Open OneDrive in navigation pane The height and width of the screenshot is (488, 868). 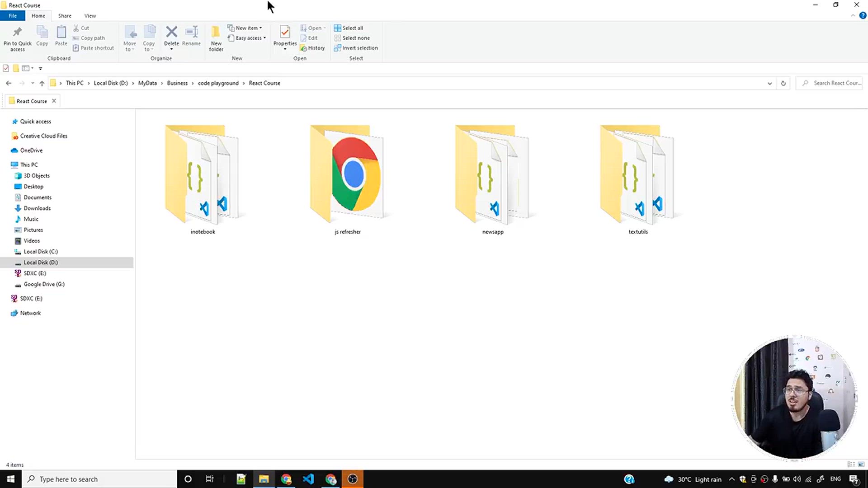pyautogui.click(x=31, y=150)
